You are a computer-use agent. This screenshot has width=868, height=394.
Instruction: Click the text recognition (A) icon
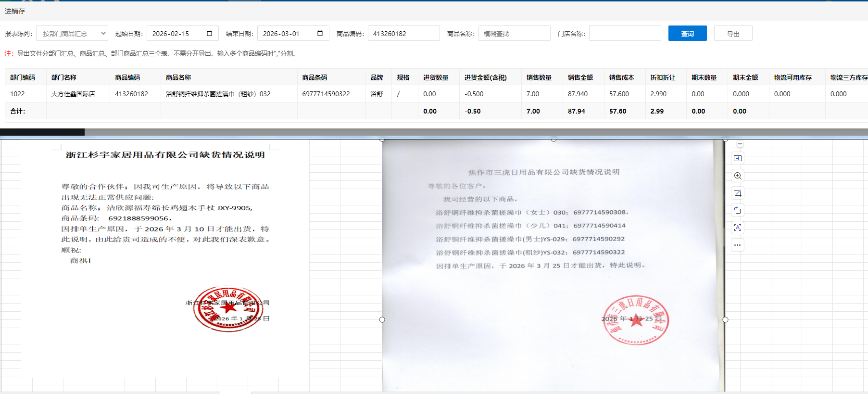[x=738, y=228]
